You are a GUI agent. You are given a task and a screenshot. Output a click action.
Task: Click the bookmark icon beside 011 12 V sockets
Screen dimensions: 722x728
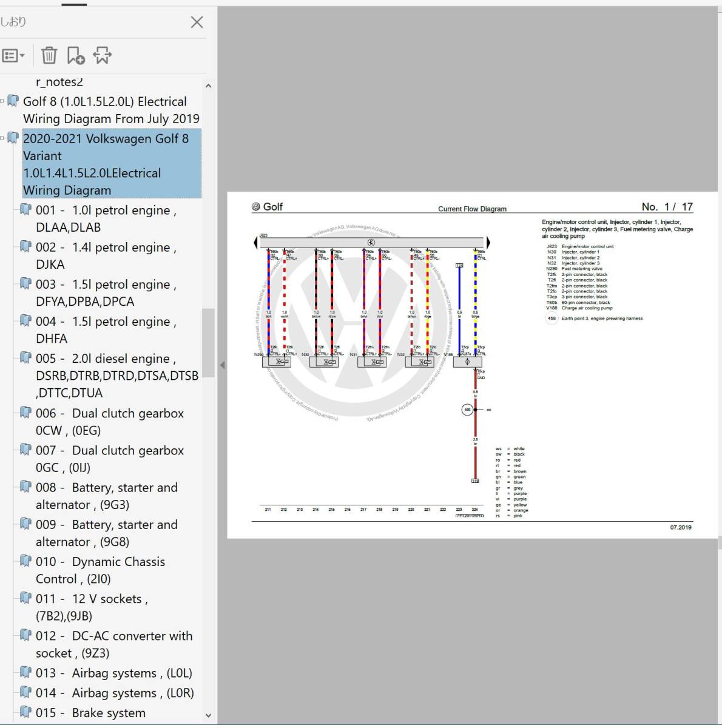(25, 598)
